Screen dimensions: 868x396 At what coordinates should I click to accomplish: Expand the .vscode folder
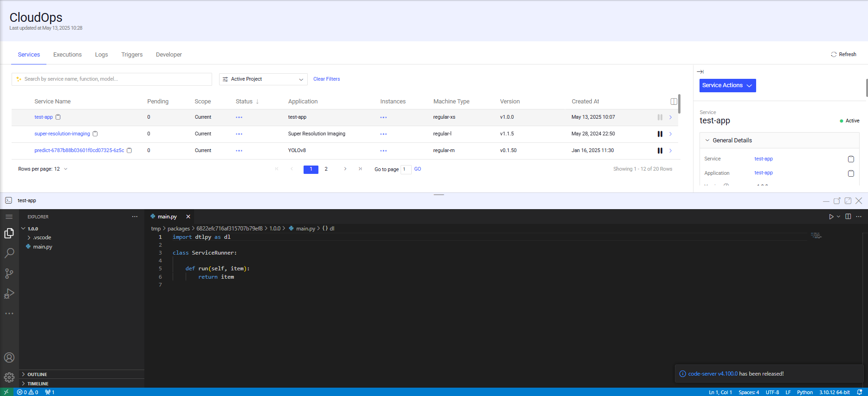(x=29, y=237)
